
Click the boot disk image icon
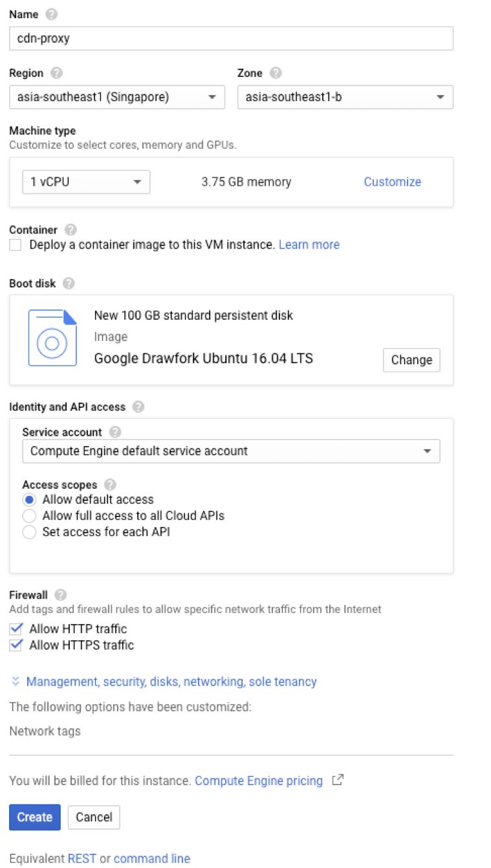pyautogui.click(x=52, y=337)
